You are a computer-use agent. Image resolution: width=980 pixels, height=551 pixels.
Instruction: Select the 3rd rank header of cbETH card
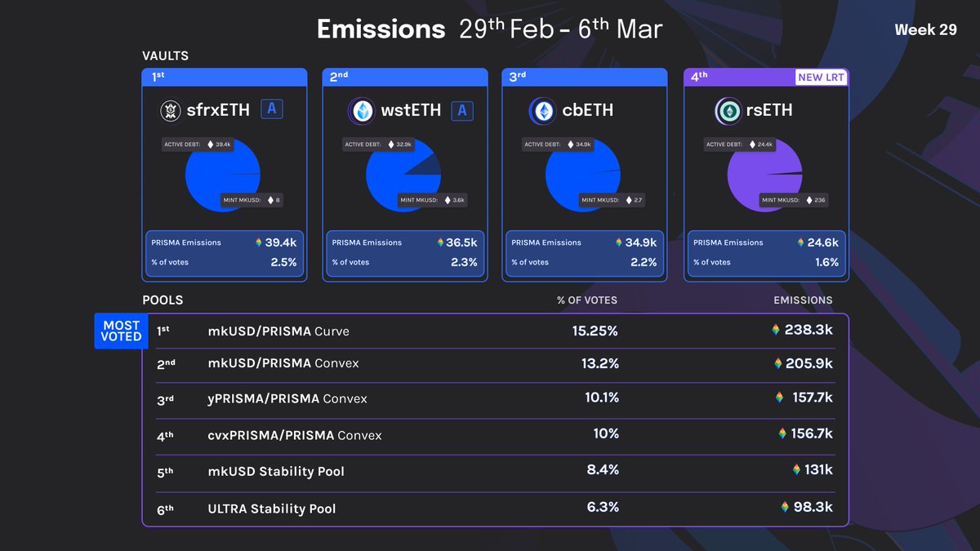coord(586,77)
